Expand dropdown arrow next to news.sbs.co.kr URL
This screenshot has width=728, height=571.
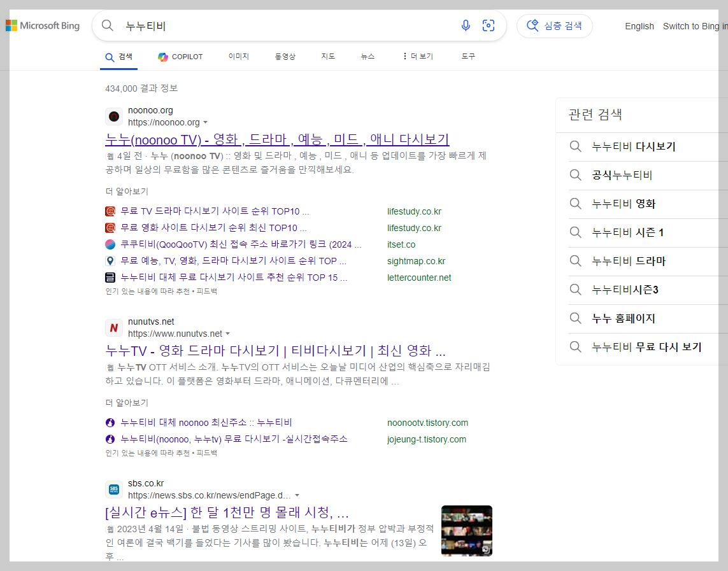(297, 495)
